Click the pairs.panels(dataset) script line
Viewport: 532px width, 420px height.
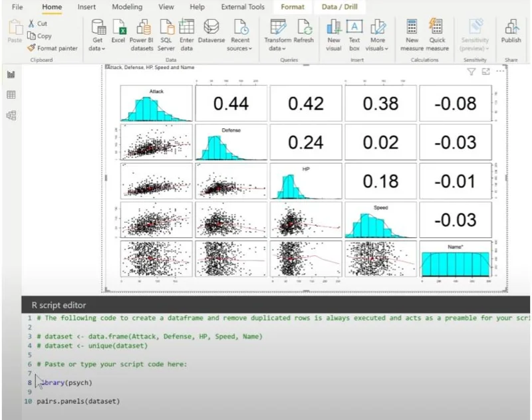[78, 401]
